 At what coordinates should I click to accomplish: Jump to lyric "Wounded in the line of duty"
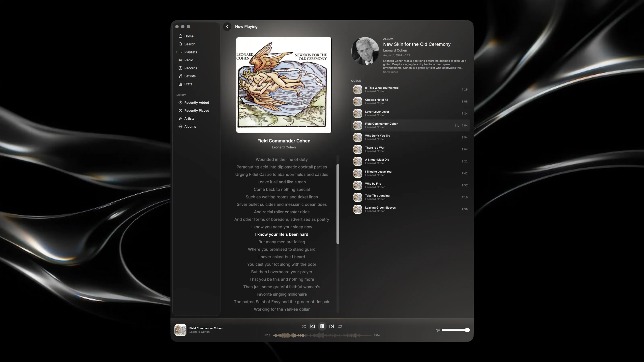pyautogui.click(x=282, y=159)
